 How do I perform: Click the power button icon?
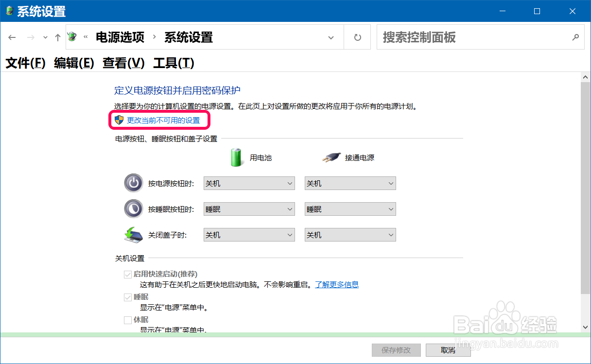pos(134,183)
